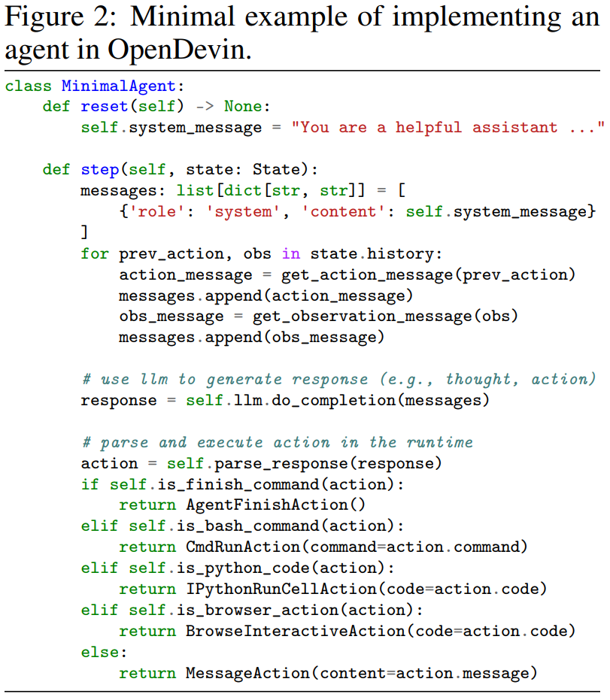
Task: Click 'is_browser_action(action)' condition
Action: (x=295, y=611)
